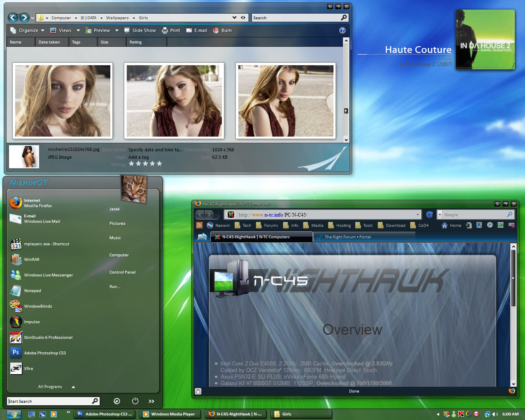Switch to Windows Media Player taskbar button
This screenshot has width=525, height=420.
[x=170, y=414]
